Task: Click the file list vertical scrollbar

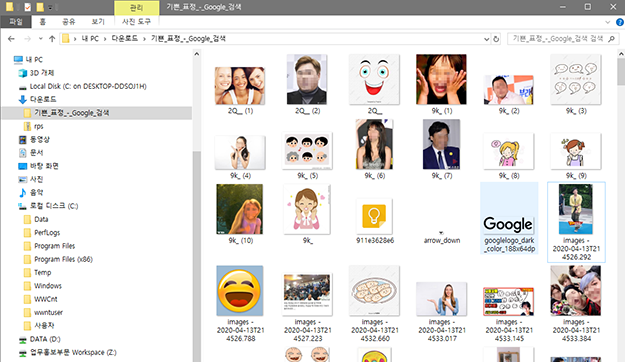Action: [x=621, y=72]
